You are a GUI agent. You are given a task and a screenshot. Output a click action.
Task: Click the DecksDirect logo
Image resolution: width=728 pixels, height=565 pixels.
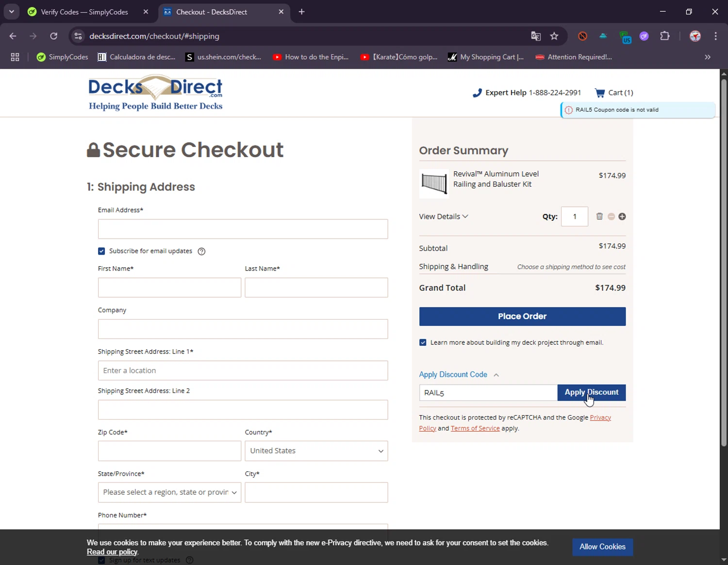(x=155, y=93)
